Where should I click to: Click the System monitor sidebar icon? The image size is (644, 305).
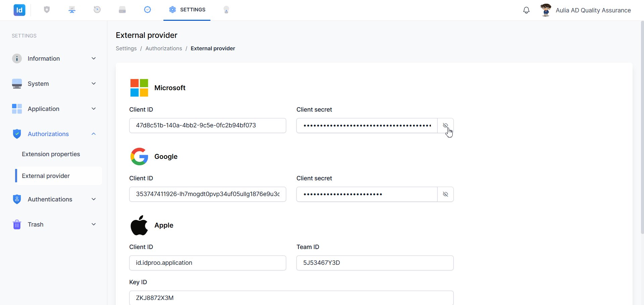17,84
